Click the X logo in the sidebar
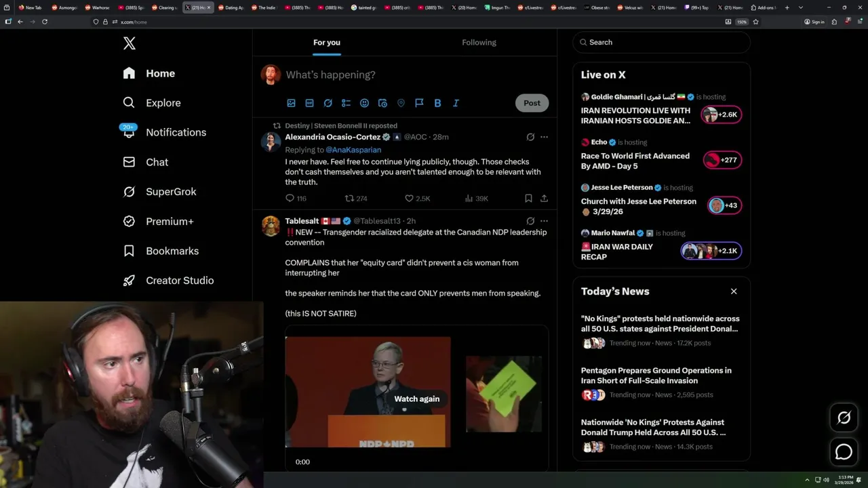The image size is (868, 488). [130, 43]
